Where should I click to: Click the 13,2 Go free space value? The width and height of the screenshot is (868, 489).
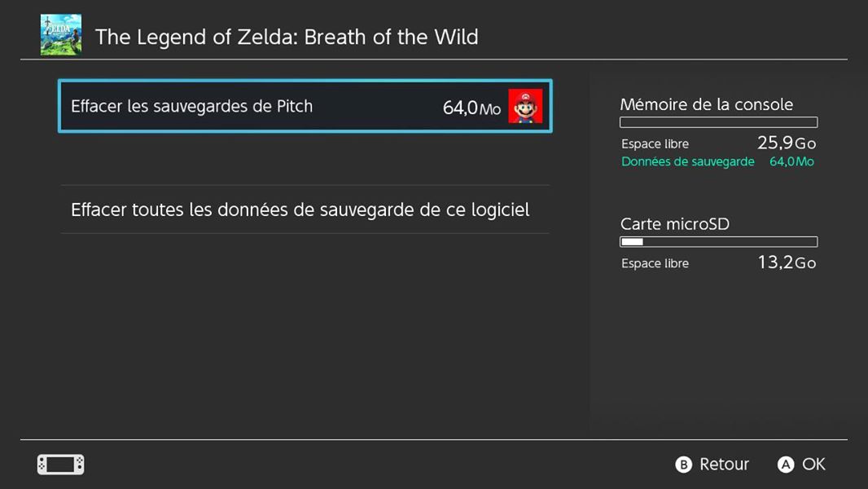[x=787, y=262]
